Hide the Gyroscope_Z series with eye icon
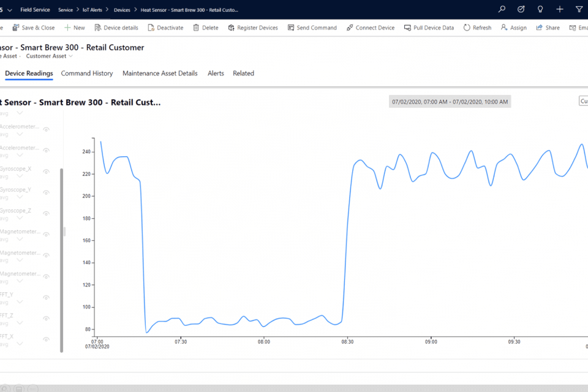Image resolution: width=588 pixels, height=392 pixels. click(x=46, y=212)
